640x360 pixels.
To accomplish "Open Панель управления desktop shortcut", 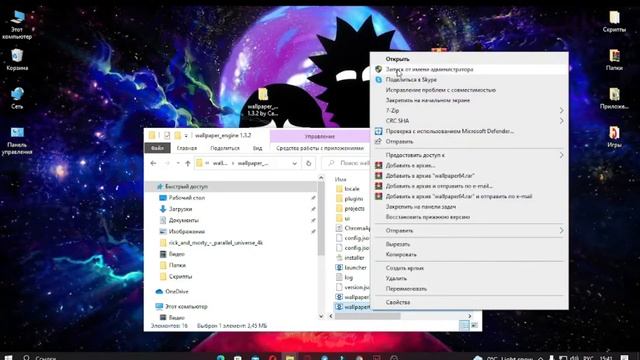I will (x=17, y=140).
